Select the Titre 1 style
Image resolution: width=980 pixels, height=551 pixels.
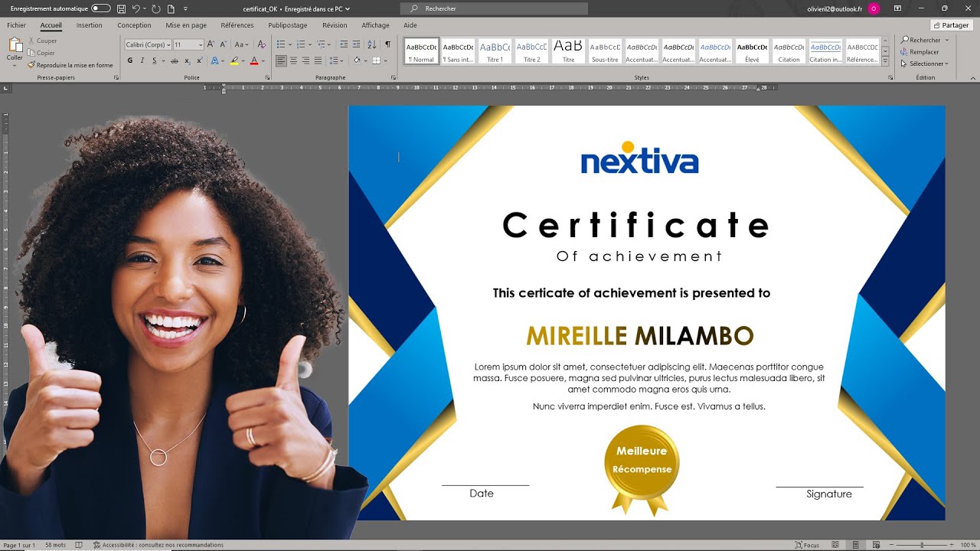coord(495,51)
